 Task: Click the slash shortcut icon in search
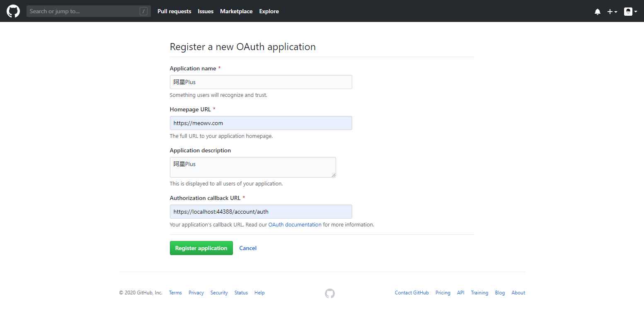coord(143,11)
